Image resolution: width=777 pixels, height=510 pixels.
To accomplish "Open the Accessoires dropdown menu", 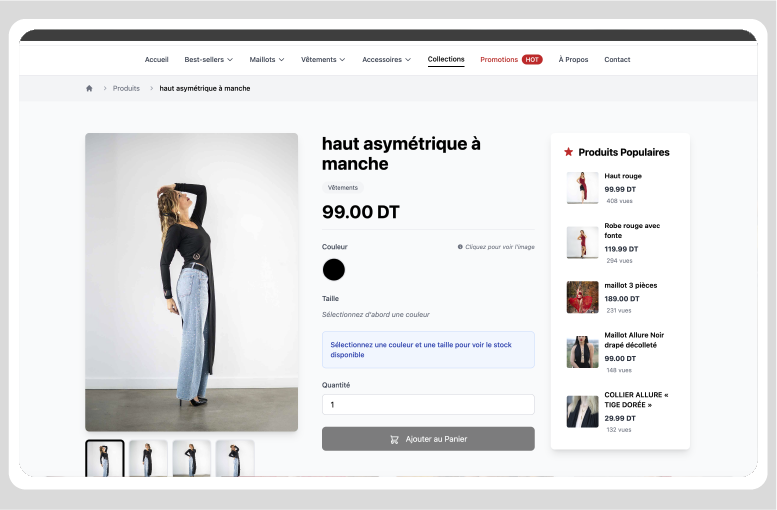I will pos(387,59).
